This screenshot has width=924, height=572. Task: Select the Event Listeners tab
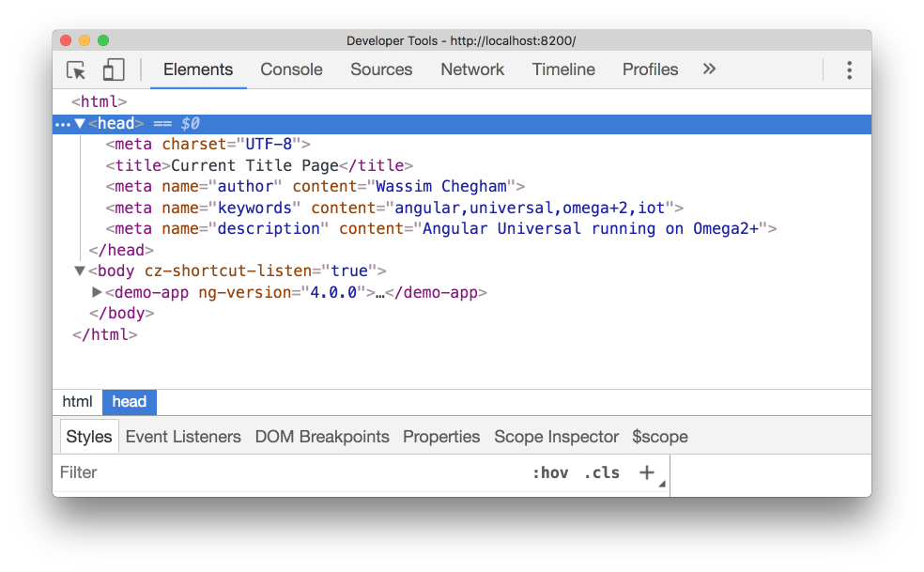[x=183, y=436]
